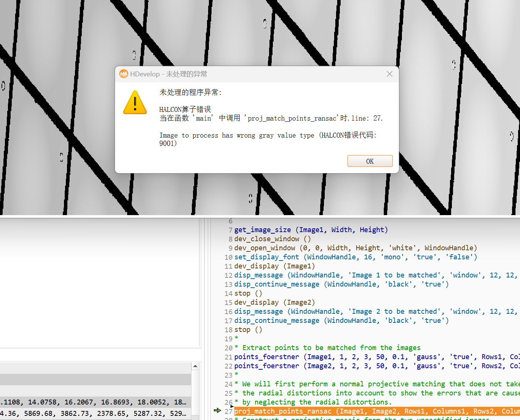This screenshot has width=520, height=420.
Task: Select line 18 stop ()
Action: (x=248, y=330)
